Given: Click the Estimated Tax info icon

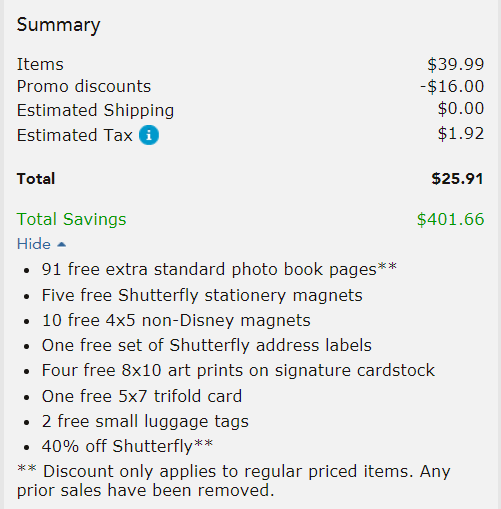Looking at the screenshot, I should tap(149, 135).
